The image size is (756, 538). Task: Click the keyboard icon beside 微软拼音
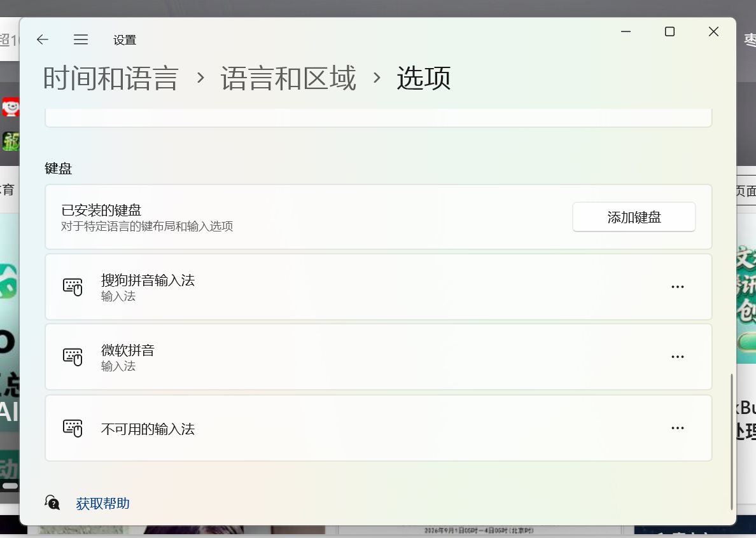click(x=73, y=357)
